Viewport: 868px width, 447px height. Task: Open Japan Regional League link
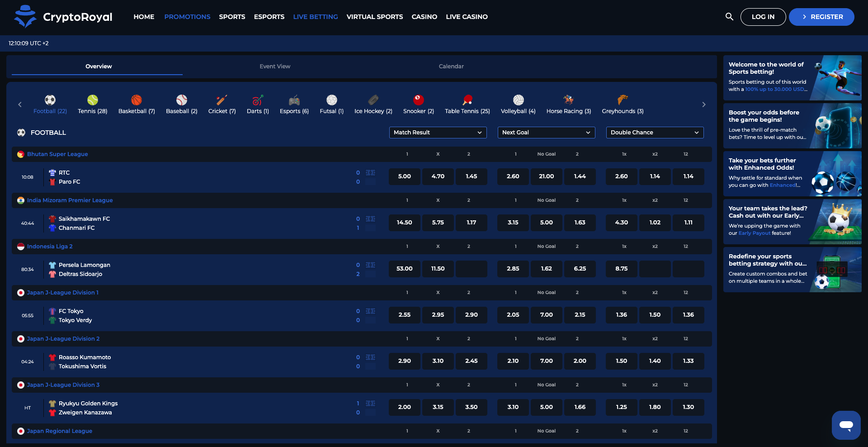coord(59,431)
